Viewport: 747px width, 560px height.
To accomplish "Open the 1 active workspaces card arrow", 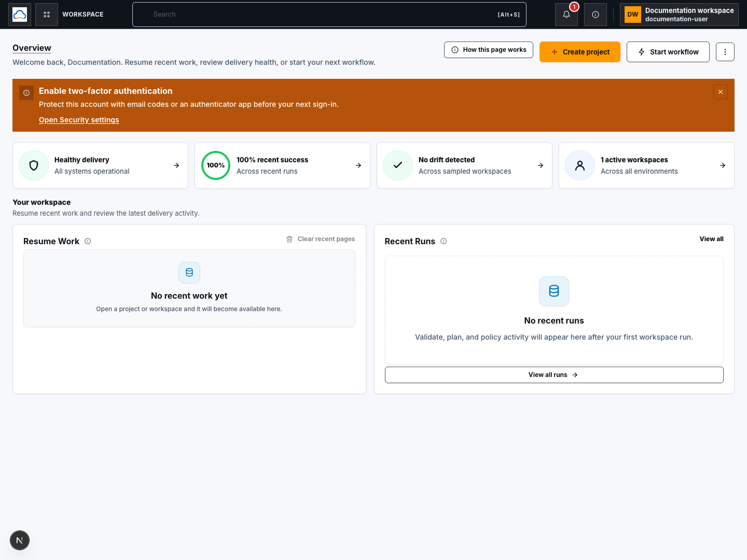I will click(x=723, y=165).
